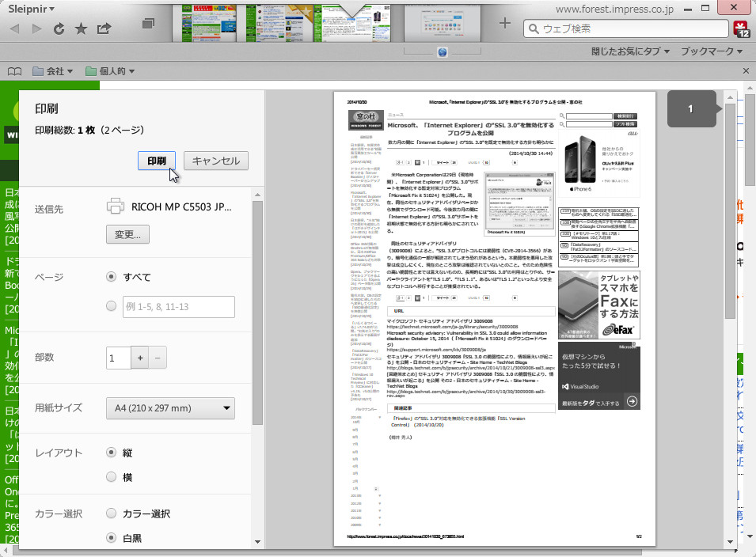Select 横 landscape layout
Screen dimensions: 756x557
click(112, 476)
